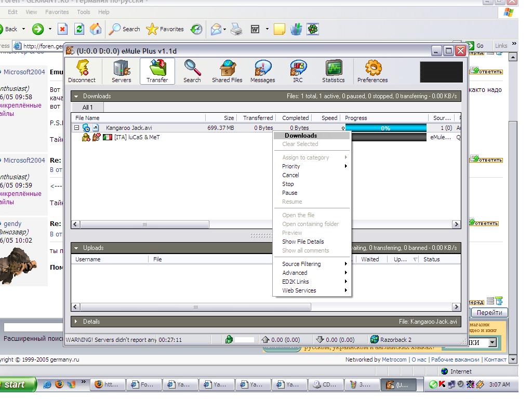The height and width of the screenshot is (399, 532).
Task: Open dropdown beside forum Перейти button
Action: 493,342
